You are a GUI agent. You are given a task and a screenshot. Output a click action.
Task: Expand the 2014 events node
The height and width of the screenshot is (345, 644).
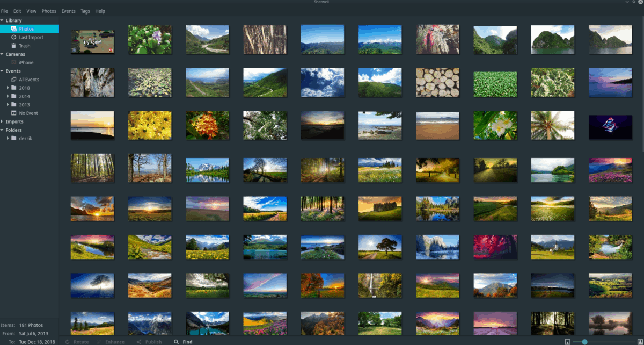8,96
